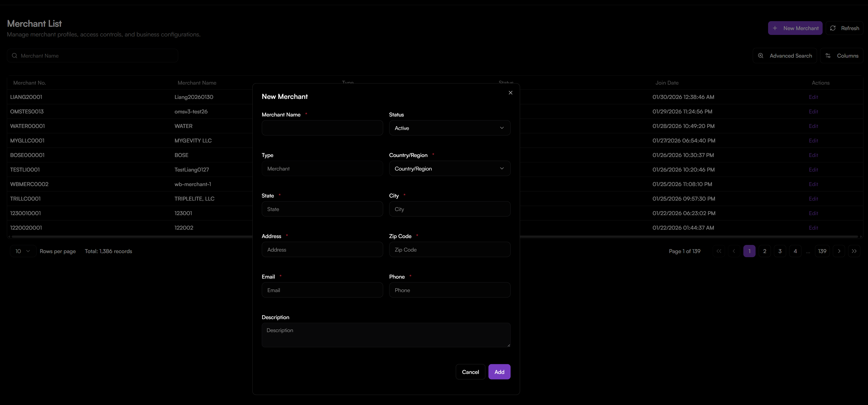Select page 139 in pagination
The image size is (868, 405).
[x=822, y=251]
